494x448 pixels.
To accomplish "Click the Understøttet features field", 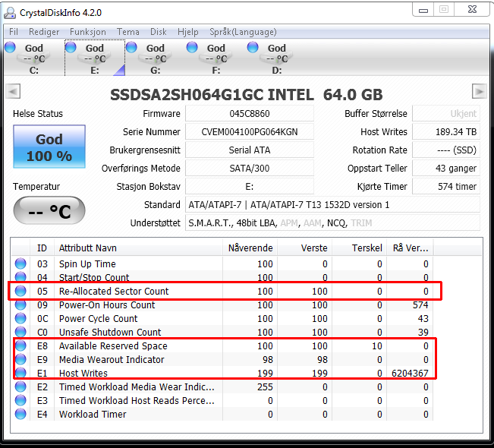I will tap(332, 223).
